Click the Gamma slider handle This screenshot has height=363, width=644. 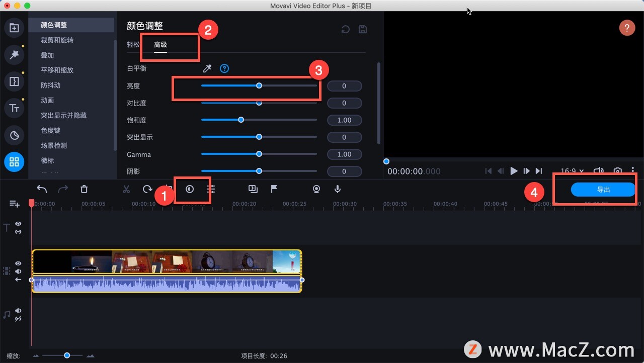(259, 154)
